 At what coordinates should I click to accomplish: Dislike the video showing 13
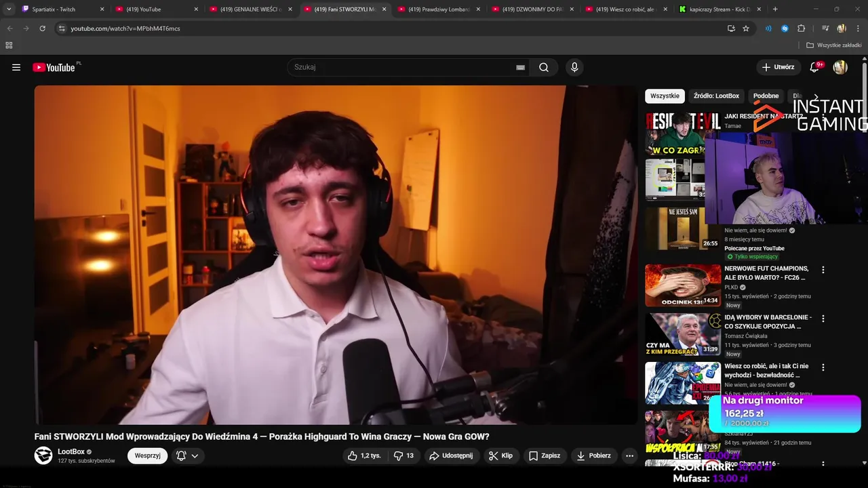(404, 455)
